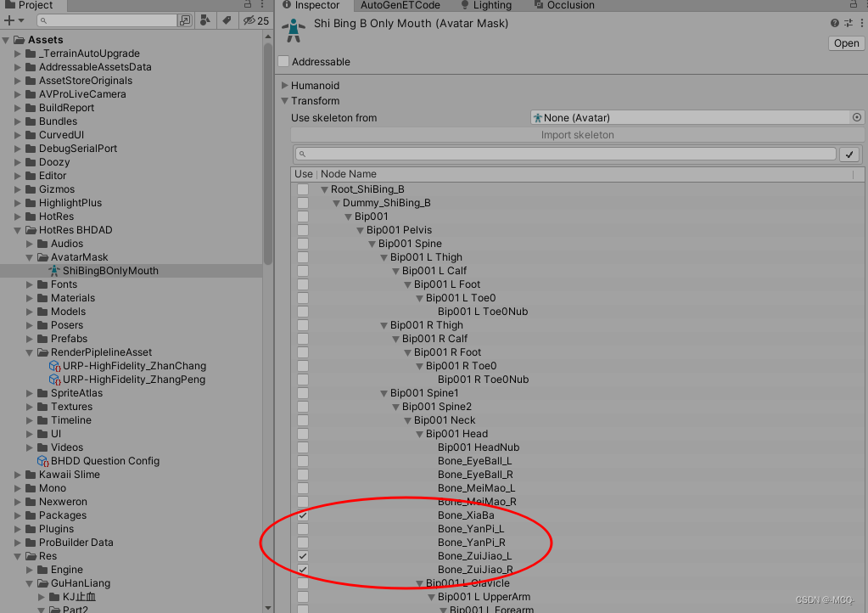Click the search by label tag icon

click(227, 20)
